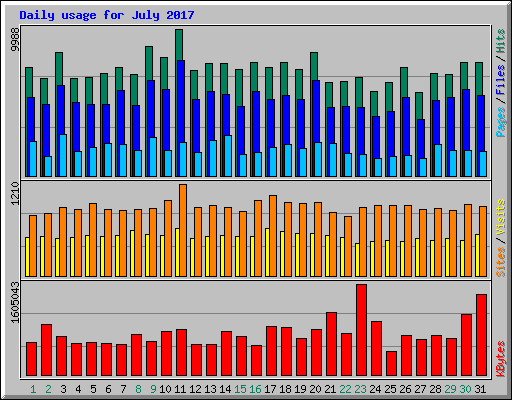The width and height of the screenshot is (512, 400).
Task: Click day label 31 on axis
Action: 480,389
